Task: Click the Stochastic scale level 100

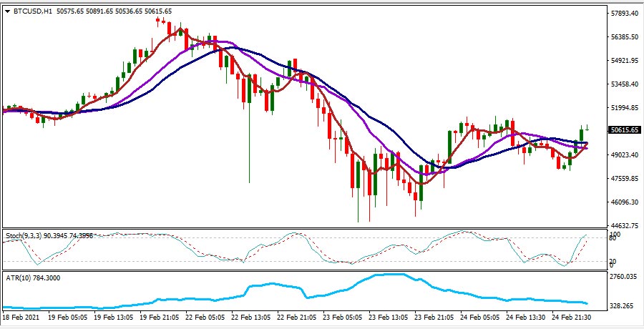Action: pyautogui.click(x=613, y=235)
